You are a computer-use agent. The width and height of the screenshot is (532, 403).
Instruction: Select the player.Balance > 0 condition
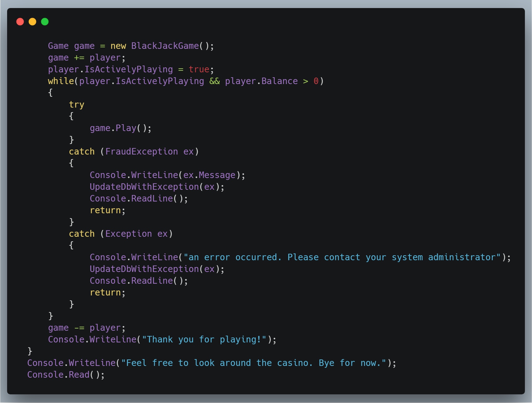point(272,81)
